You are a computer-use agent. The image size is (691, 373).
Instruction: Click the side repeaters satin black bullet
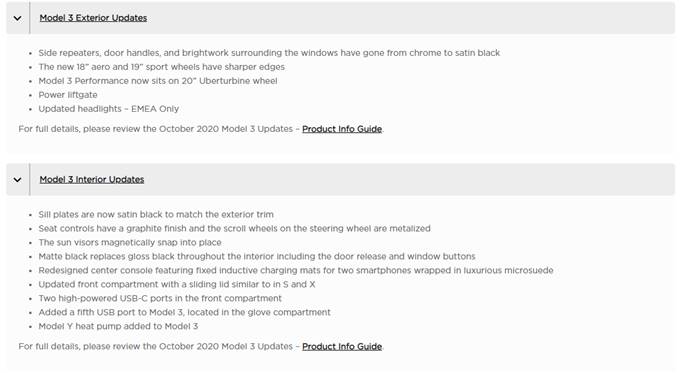pyautogui.click(x=269, y=53)
